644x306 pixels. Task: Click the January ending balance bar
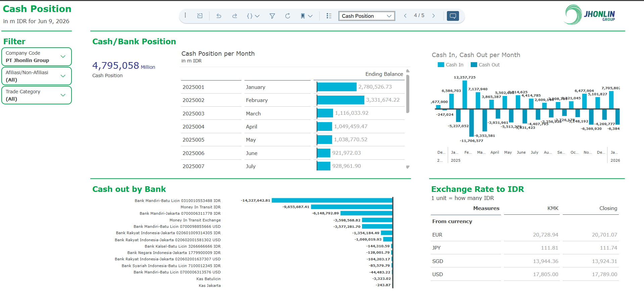click(x=337, y=87)
